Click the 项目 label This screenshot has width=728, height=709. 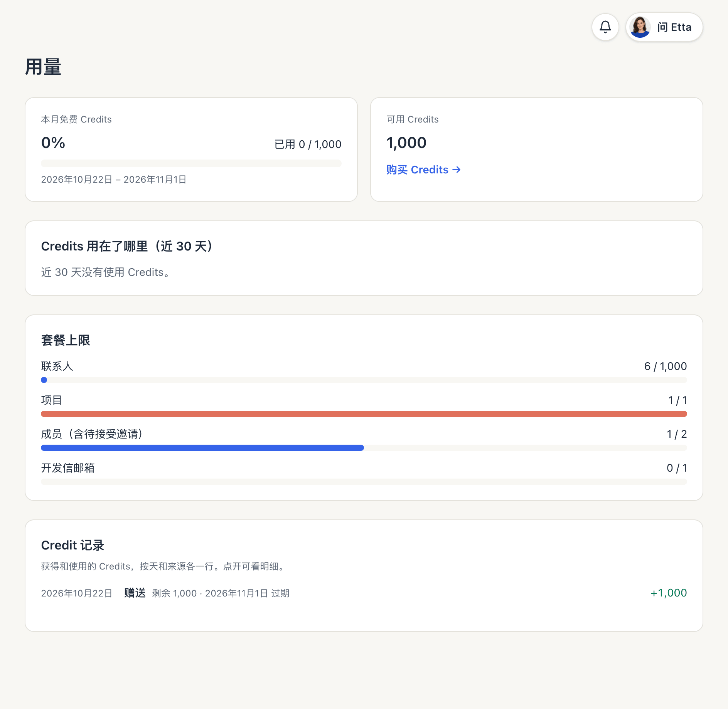pos(52,400)
